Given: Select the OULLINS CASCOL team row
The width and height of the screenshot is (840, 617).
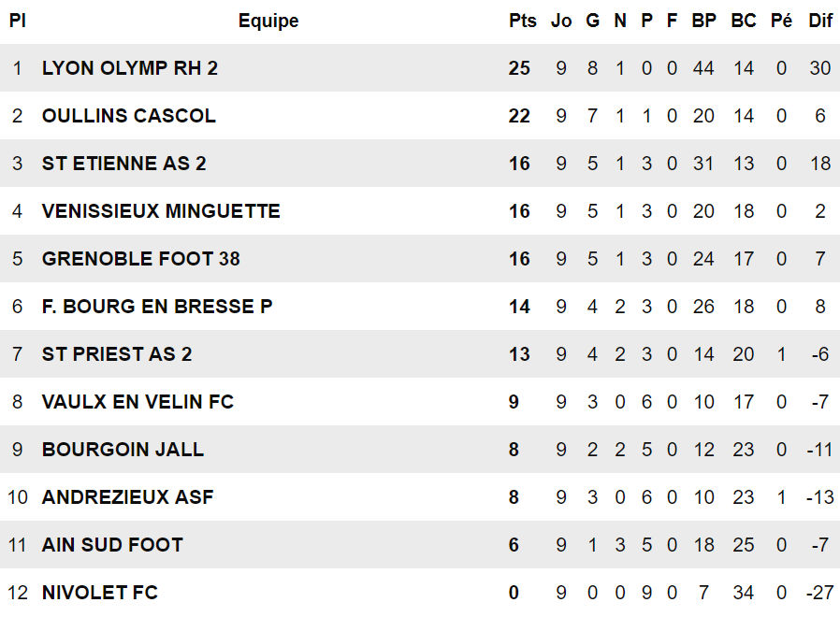Looking at the screenshot, I should (x=129, y=116).
